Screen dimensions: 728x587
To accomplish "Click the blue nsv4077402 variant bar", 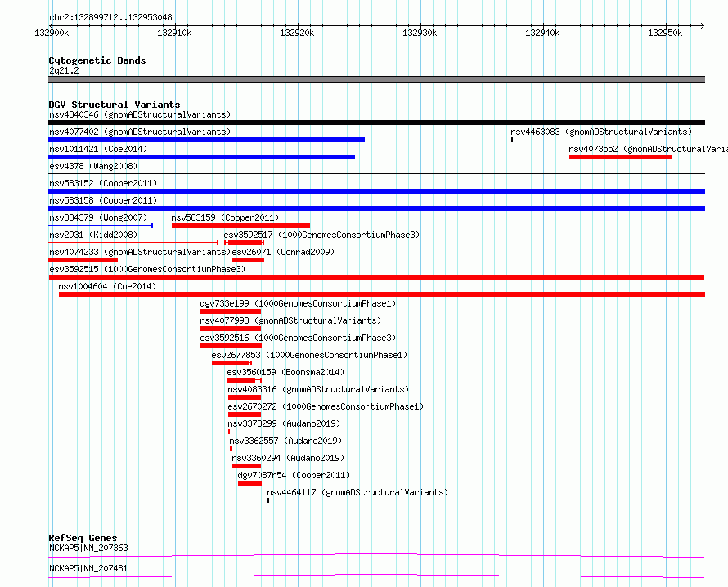I will tap(207, 140).
